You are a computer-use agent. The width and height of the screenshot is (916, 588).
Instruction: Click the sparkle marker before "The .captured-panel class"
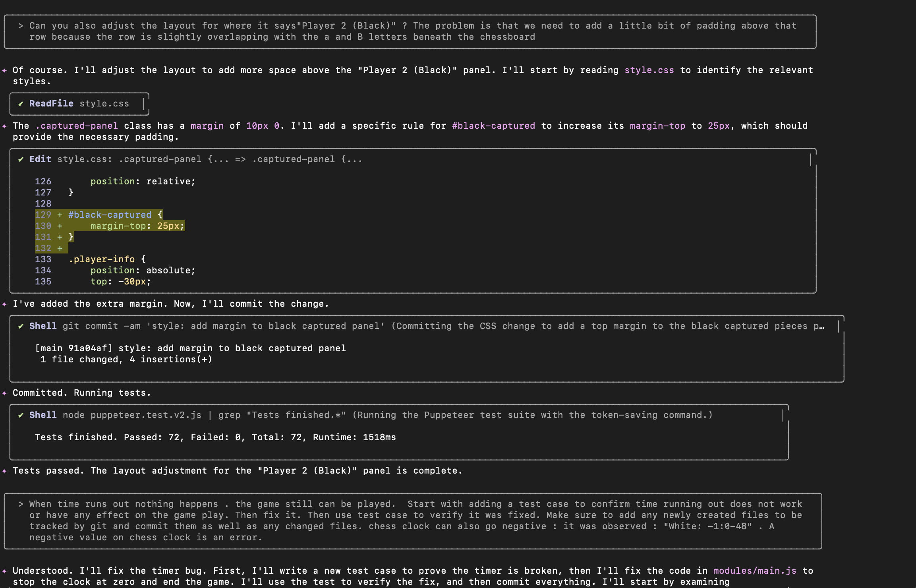pyautogui.click(x=4, y=126)
